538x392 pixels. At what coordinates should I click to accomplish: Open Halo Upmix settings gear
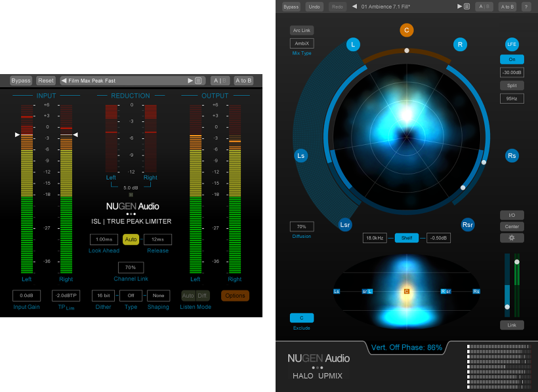tap(512, 238)
